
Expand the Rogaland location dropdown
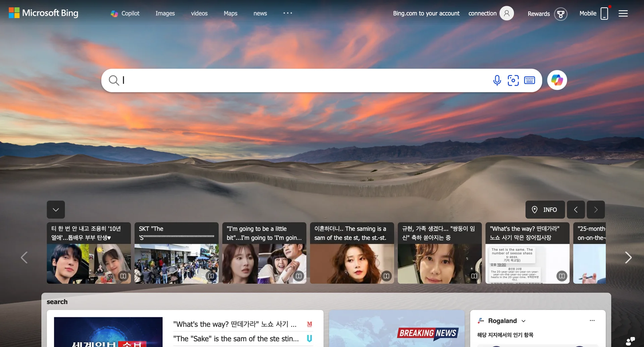click(x=523, y=321)
